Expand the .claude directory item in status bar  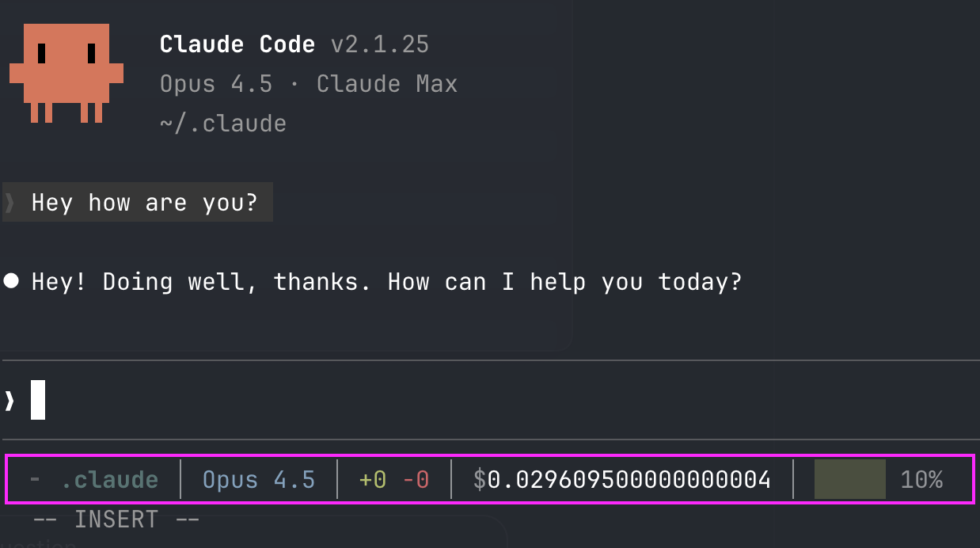tap(110, 479)
